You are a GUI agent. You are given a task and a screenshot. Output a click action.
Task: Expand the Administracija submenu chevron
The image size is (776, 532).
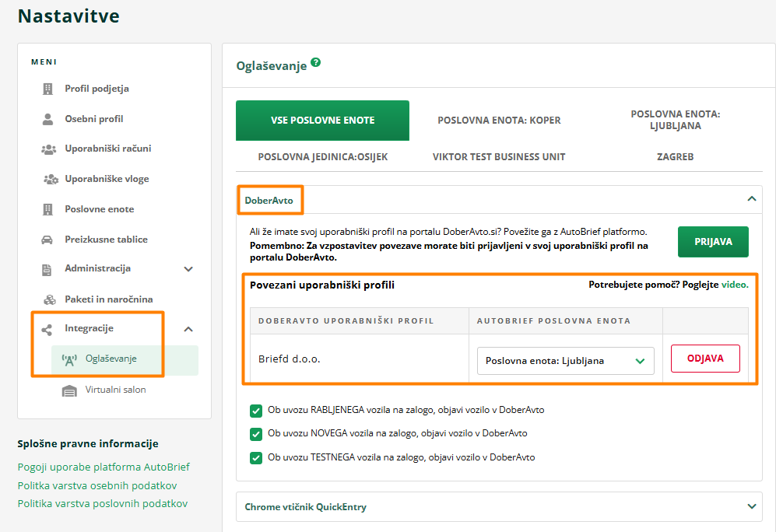tap(188, 269)
